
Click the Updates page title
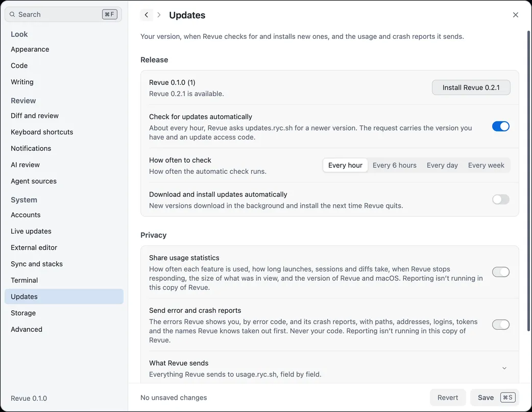pos(187,15)
